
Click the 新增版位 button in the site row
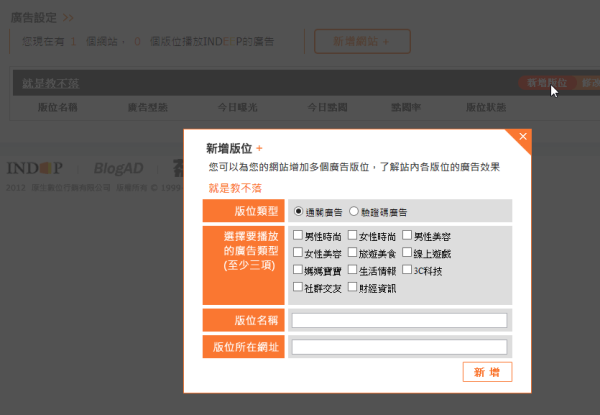click(x=547, y=83)
